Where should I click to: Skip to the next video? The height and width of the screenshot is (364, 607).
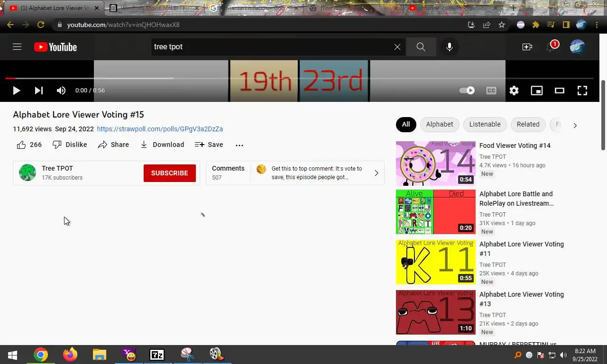pyautogui.click(x=39, y=91)
